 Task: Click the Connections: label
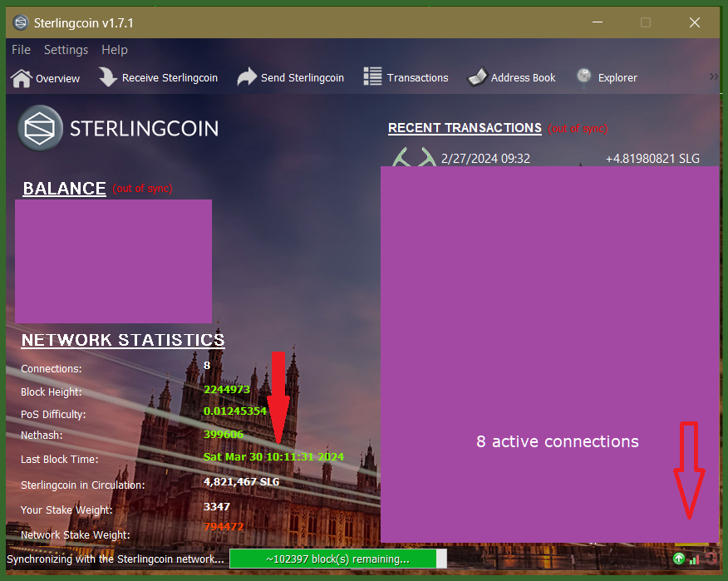click(x=51, y=369)
